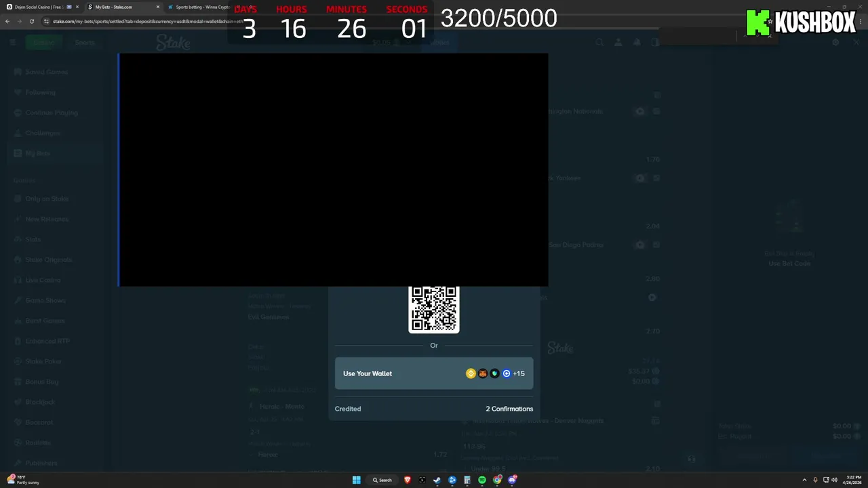
Task: Click the blue Coinbase wallet icon
Action: point(506,373)
